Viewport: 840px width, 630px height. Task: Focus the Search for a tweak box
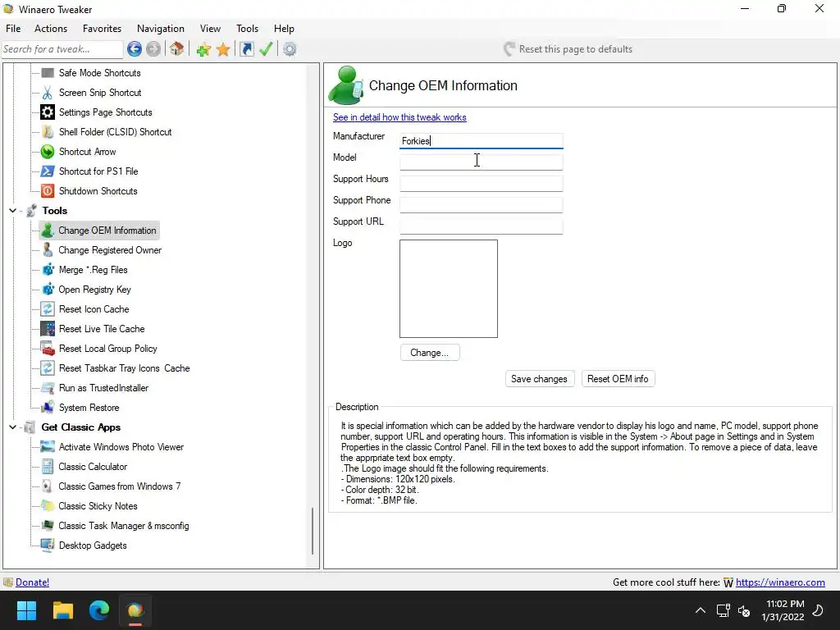pyautogui.click(x=62, y=49)
